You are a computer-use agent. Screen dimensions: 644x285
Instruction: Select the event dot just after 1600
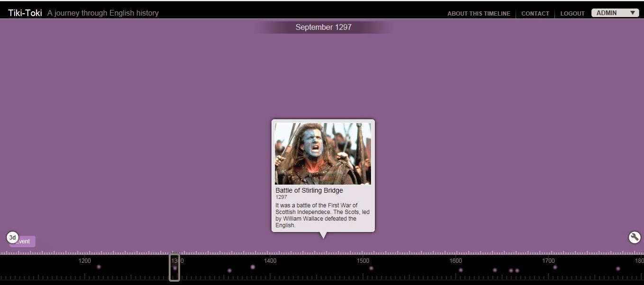[461, 270]
